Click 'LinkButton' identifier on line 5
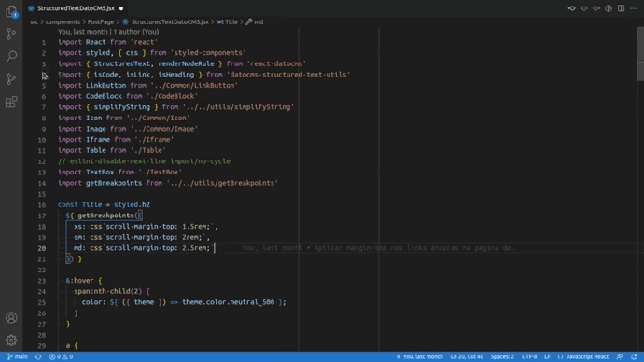The width and height of the screenshot is (644, 362). tap(106, 86)
